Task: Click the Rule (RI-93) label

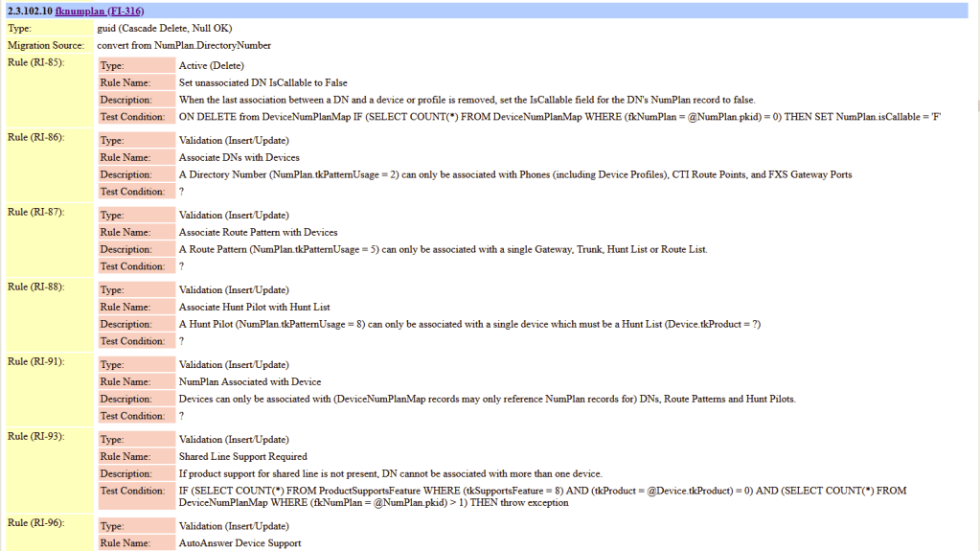Action: pos(36,437)
